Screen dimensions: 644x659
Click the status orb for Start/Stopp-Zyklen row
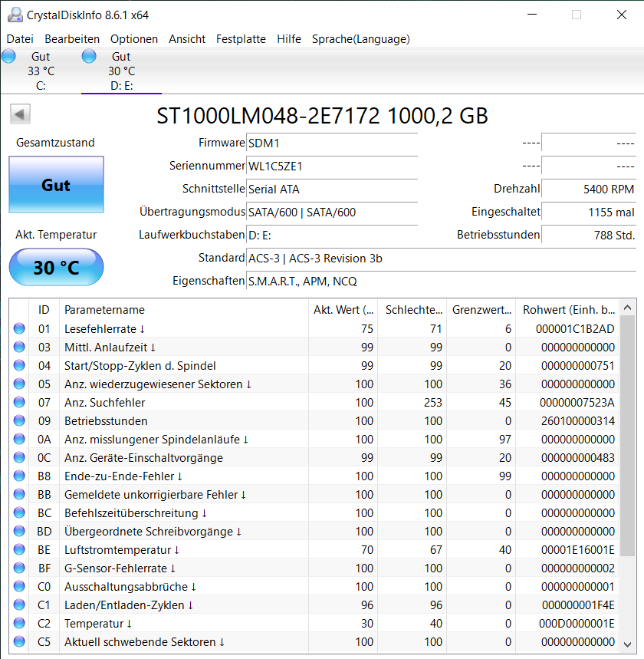pos(19,365)
